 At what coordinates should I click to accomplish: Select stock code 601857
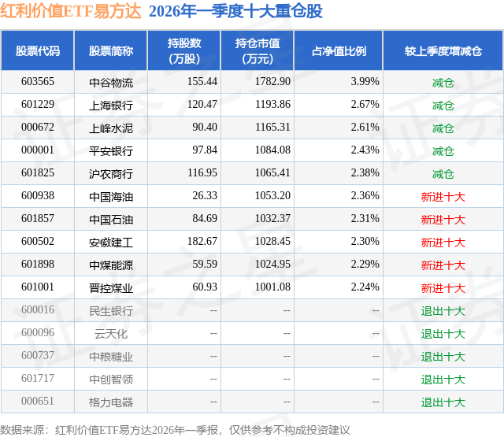coord(38,219)
